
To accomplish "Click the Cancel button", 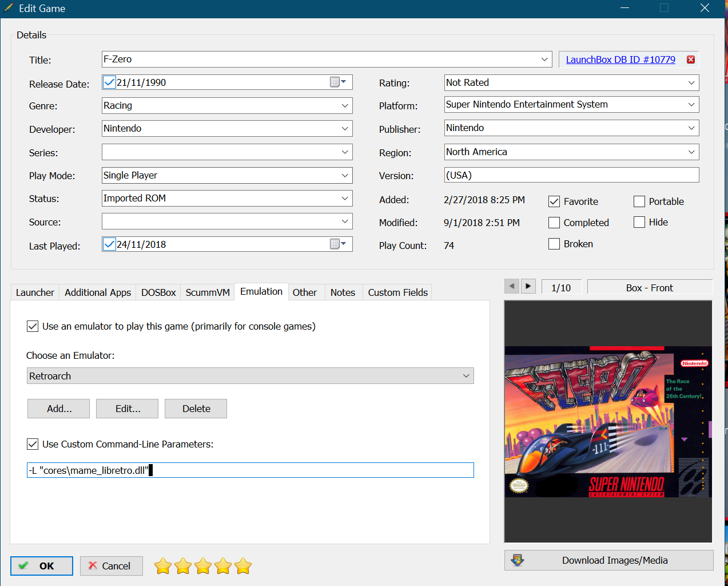I will click(112, 566).
